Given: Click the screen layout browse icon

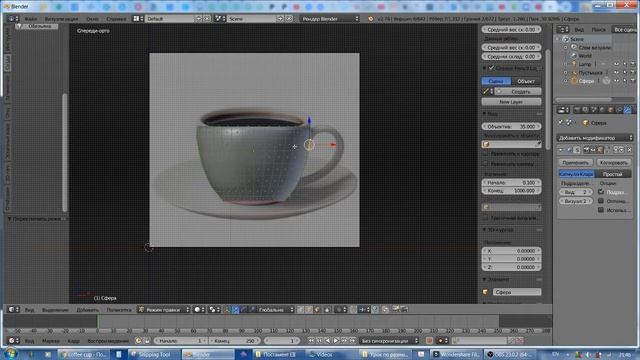Looking at the screenshot, I should 138,19.
